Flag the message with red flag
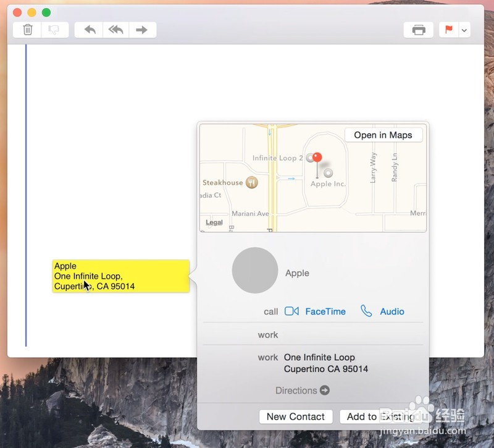Viewport: 494px width, 448px height. (449, 30)
